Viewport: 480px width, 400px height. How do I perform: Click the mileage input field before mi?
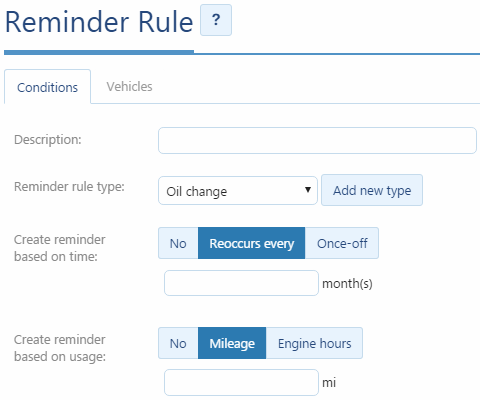[x=241, y=382]
